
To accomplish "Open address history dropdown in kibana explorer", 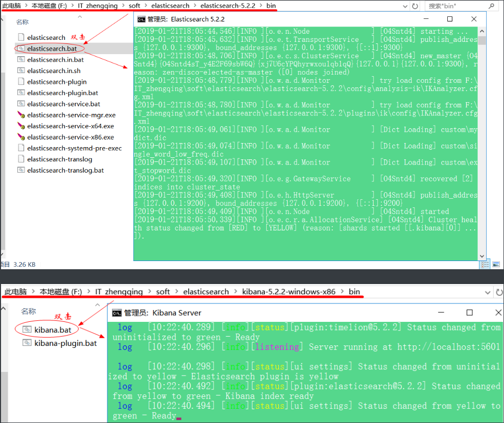I will pyautogui.click(x=488, y=293).
